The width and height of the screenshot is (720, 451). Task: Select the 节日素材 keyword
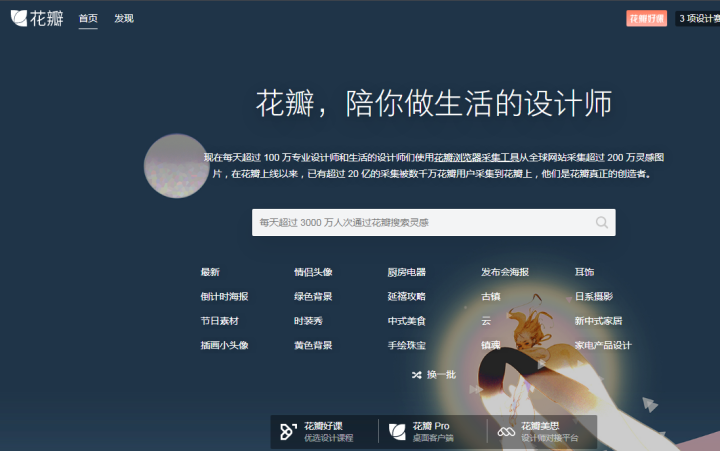coord(220,321)
